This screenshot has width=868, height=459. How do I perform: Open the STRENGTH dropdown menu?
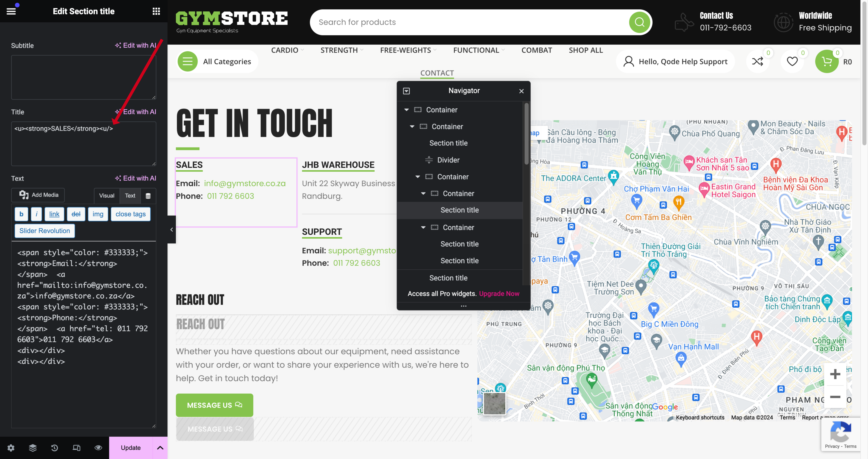pos(342,50)
